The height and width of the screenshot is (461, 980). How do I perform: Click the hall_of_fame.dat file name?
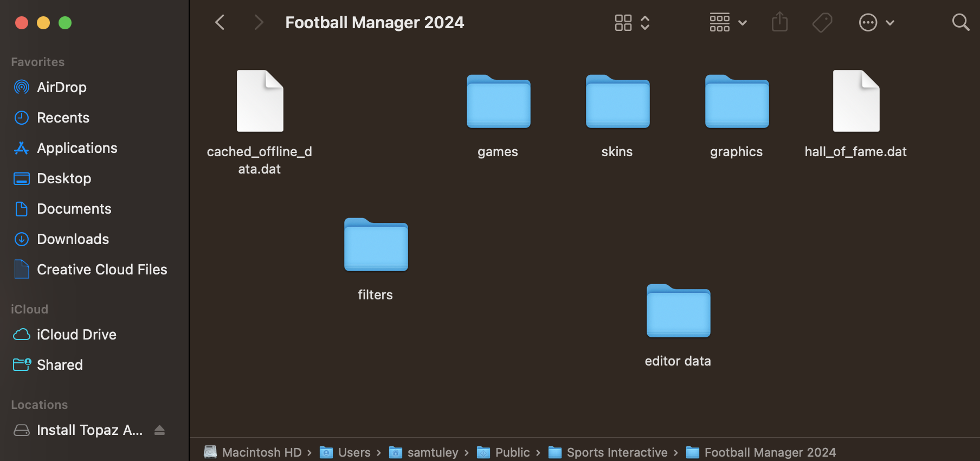[855, 152]
